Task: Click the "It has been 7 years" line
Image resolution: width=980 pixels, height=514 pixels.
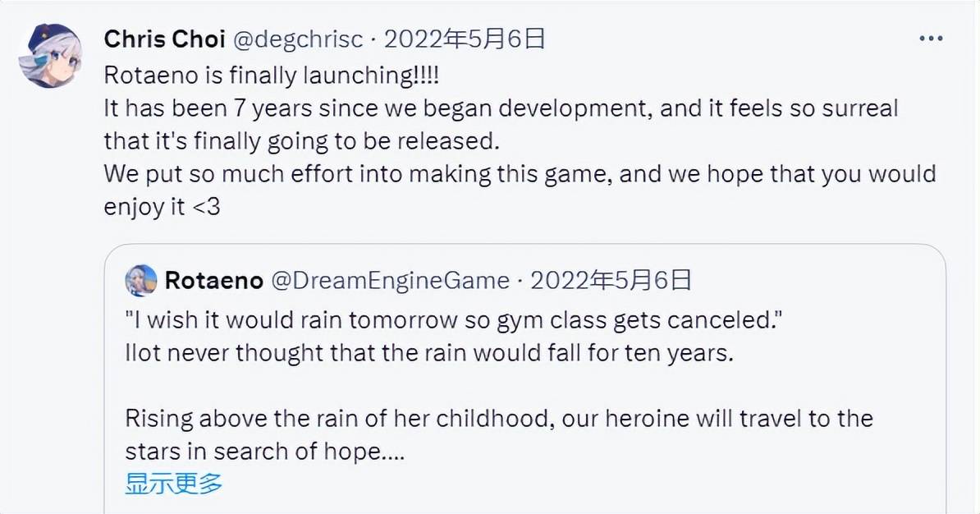Action: click(x=501, y=108)
